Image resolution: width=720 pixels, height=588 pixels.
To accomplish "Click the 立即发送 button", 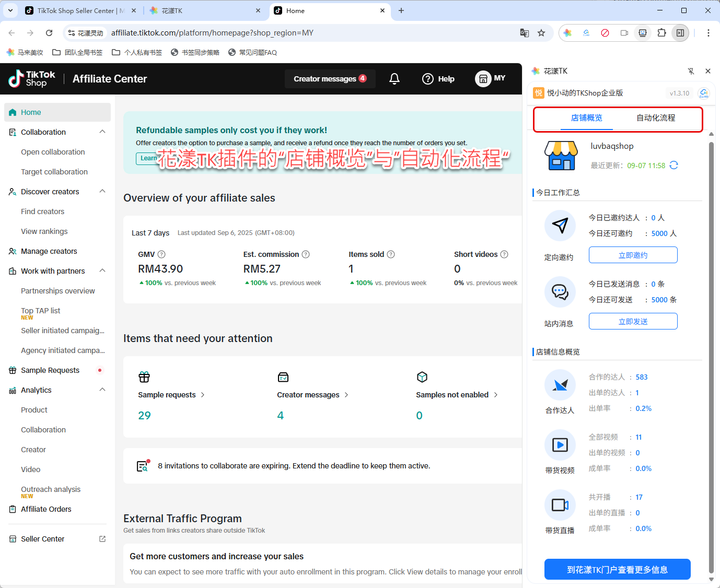I will [633, 322].
